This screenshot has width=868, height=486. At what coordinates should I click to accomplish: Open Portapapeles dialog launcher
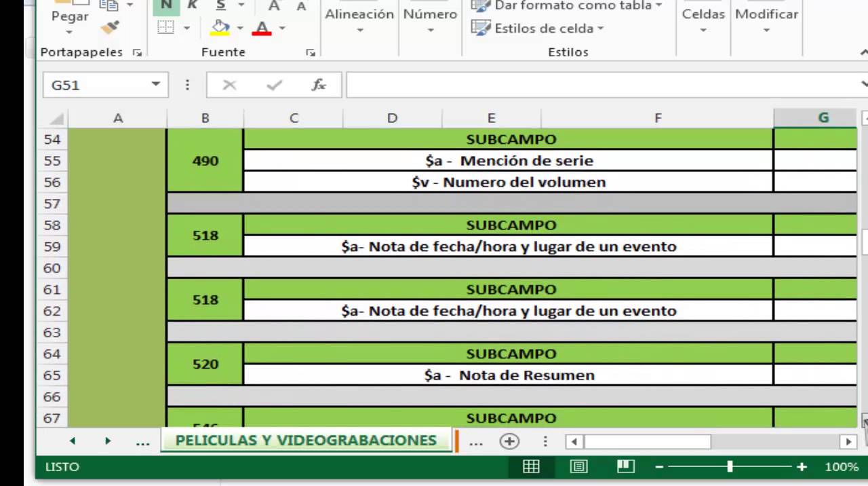click(x=137, y=52)
